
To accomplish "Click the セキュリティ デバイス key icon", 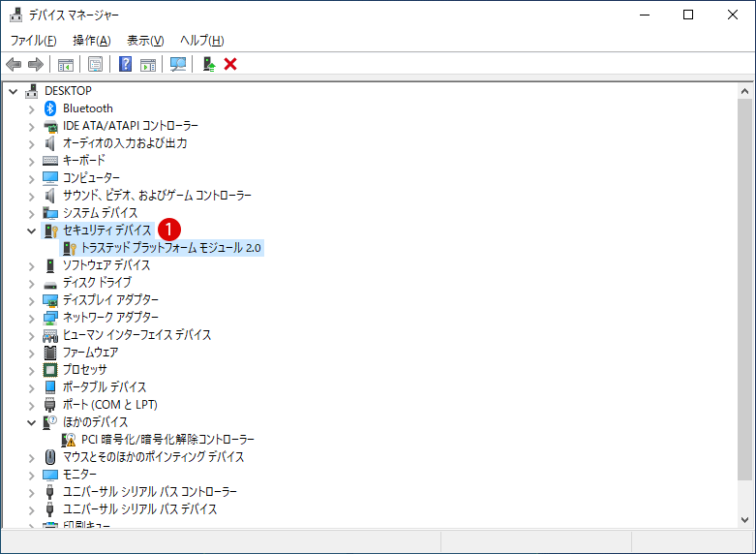I will (x=50, y=231).
